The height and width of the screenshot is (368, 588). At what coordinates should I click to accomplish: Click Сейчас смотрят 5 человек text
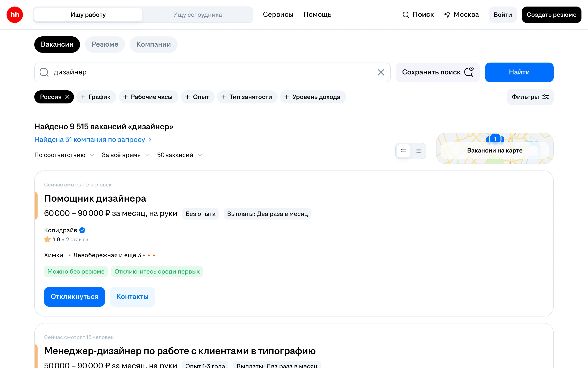(x=78, y=185)
